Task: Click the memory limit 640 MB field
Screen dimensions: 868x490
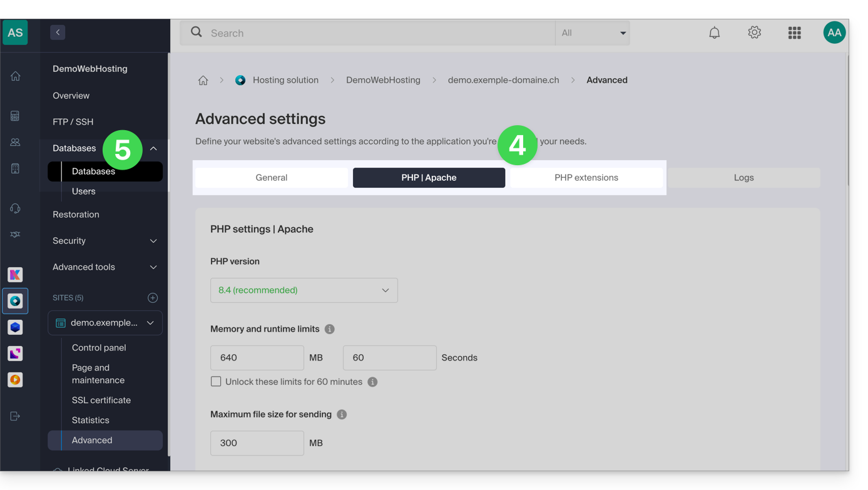Action: [257, 358]
